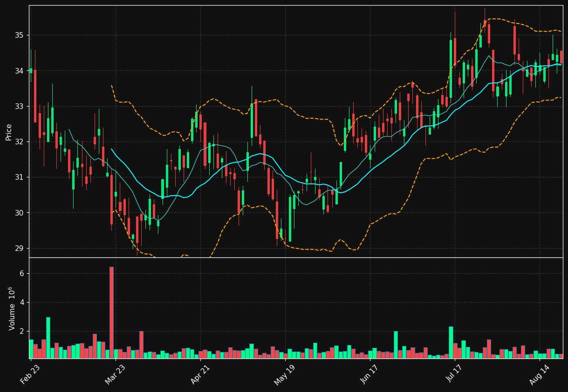Click the 'Apr 21' date label

click(x=199, y=375)
